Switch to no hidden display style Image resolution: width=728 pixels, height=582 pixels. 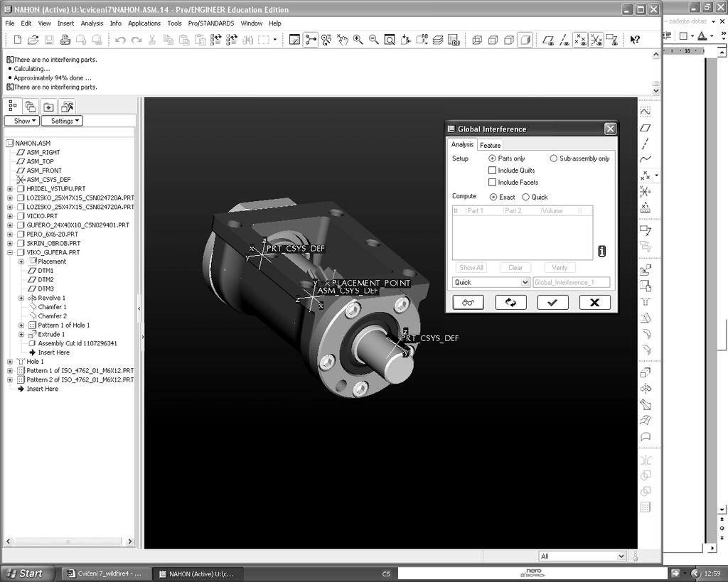pos(509,40)
